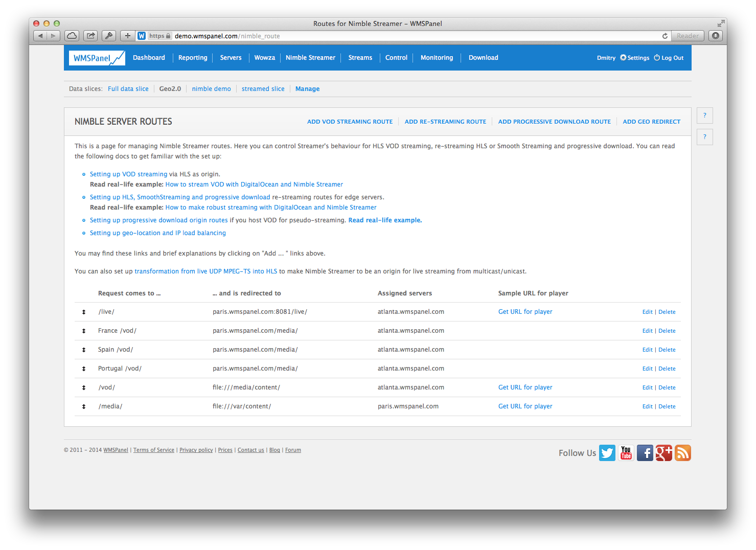This screenshot has width=756, height=550.
Task: Visit the Facebook page icon
Action: tap(645, 453)
